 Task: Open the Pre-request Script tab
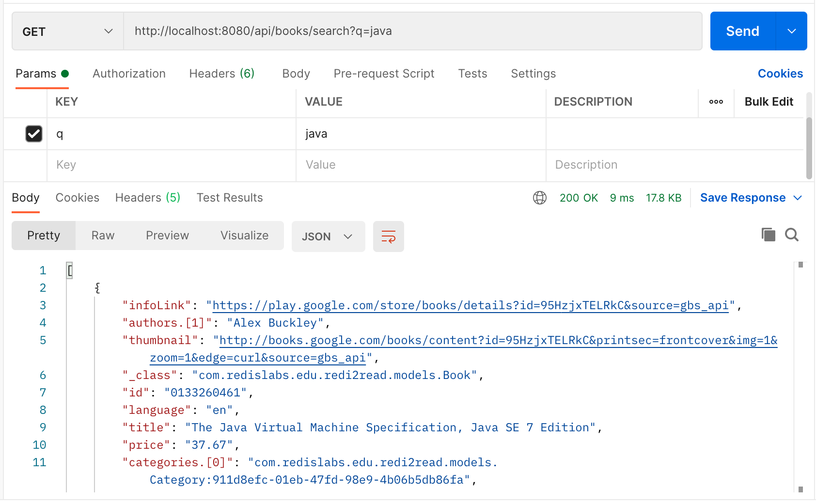click(384, 74)
